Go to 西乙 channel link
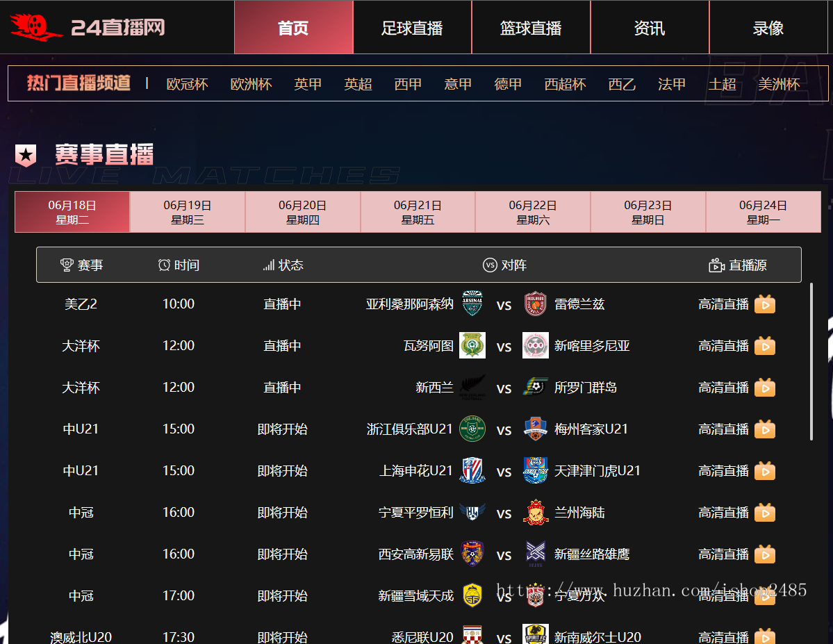The image size is (833, 644). point(622,84)
